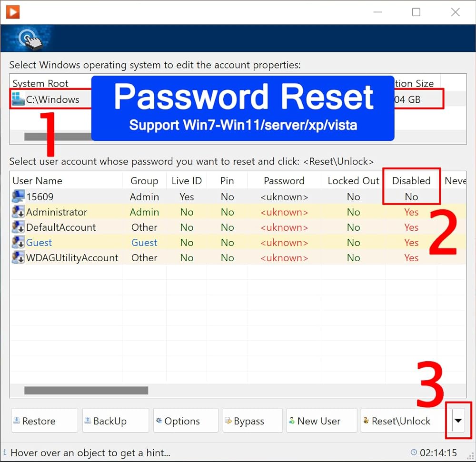Sort by the Disabled column header
The height and width of the screenshot is (462, 476).
pyautogui.click(x=411, y=181)
